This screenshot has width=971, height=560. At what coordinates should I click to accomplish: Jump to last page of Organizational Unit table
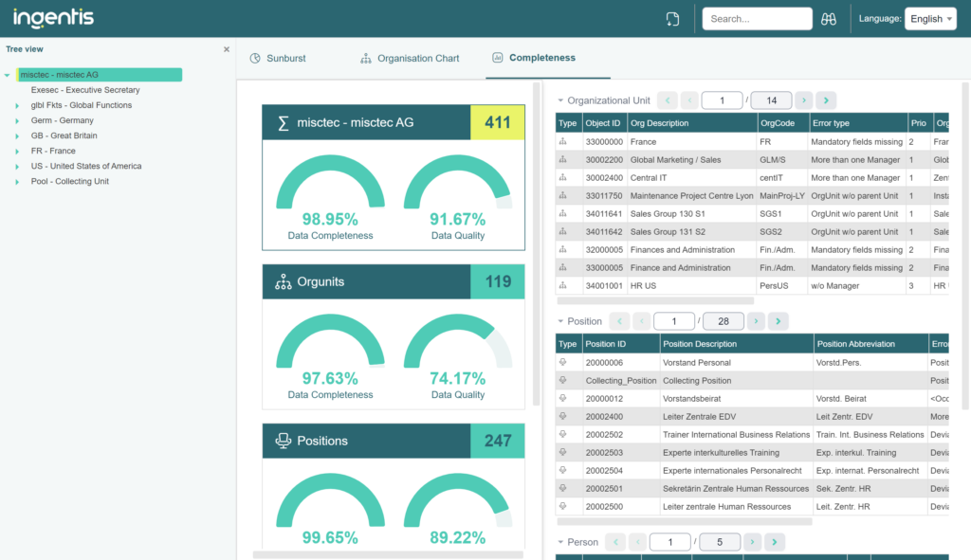[x=826, y=100]
